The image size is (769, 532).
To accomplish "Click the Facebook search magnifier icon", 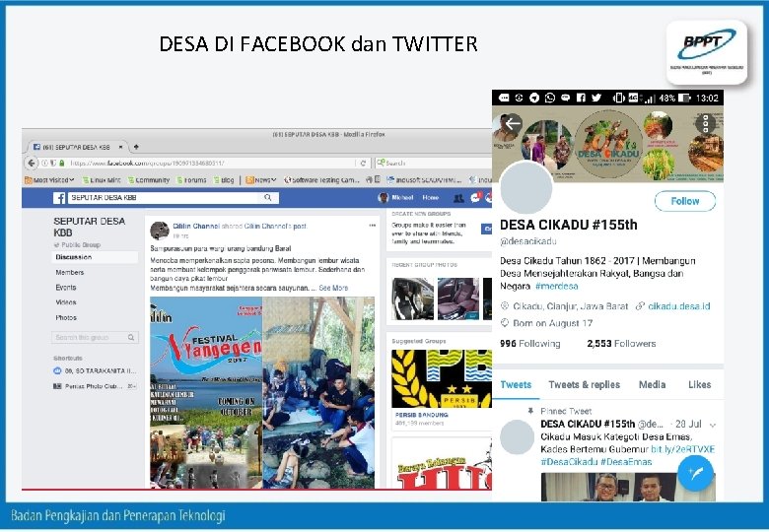I will [x=268, y=197].
